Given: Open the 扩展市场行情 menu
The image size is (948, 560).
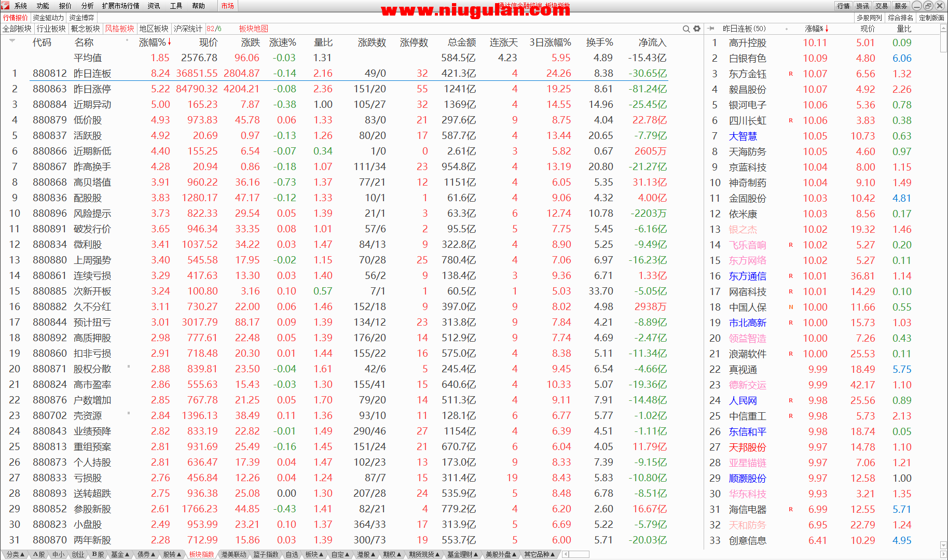Looking at the screenshot, I should tap(120, 6).
